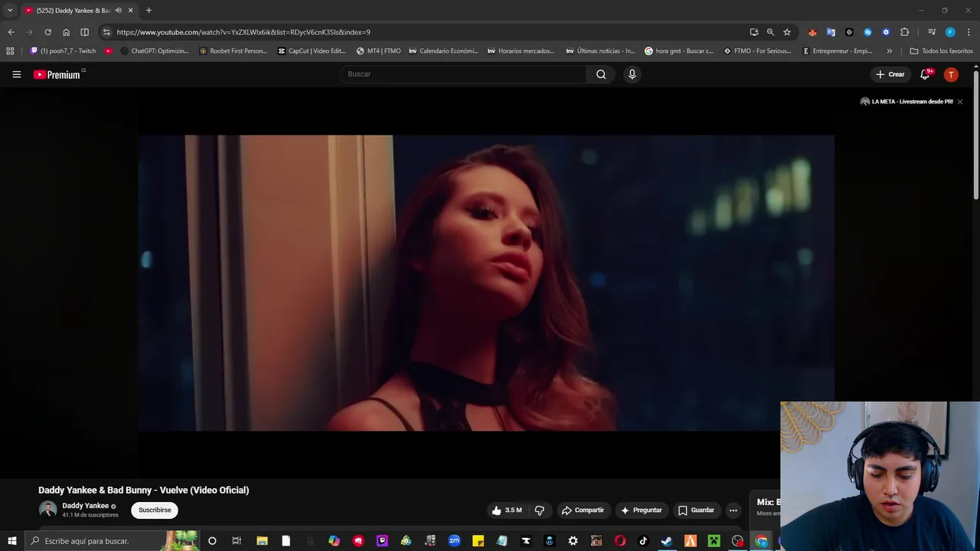Image resolution: width=980 pixels, height=551 pixels.
Task: Dislike the Vuelve video
Action: tap(539, 510)
